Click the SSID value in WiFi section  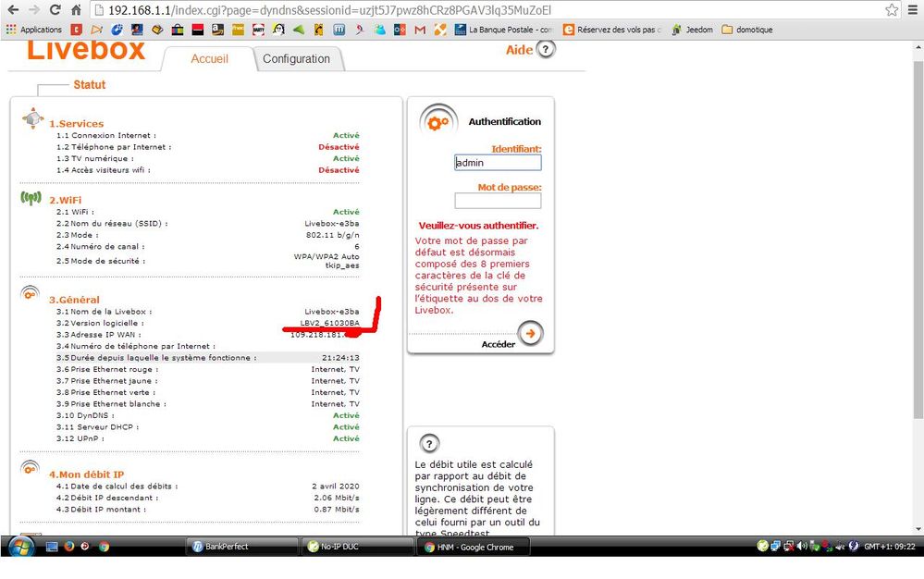332,224
